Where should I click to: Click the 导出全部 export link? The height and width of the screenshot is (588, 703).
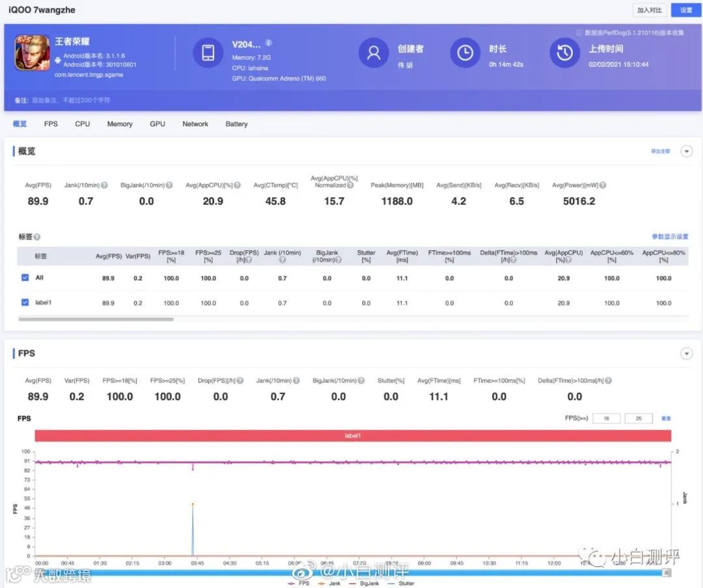[661, 152]
